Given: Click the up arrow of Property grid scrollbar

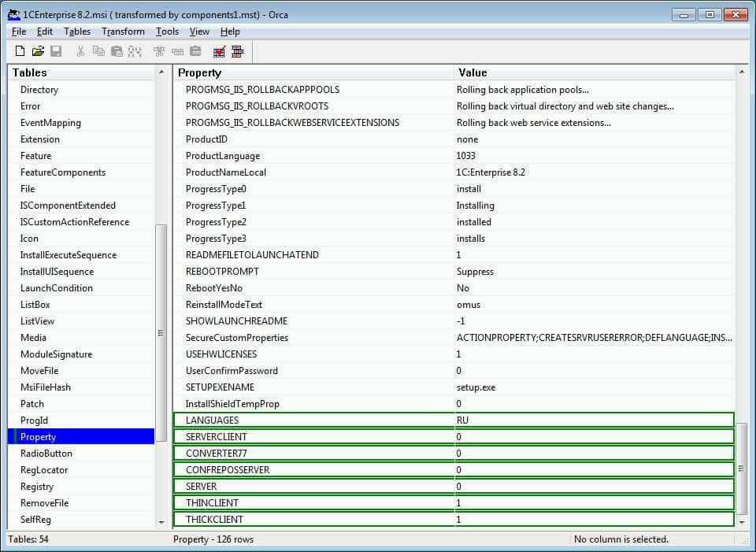Looking at the screenshot, I should [x=742, y=72].
